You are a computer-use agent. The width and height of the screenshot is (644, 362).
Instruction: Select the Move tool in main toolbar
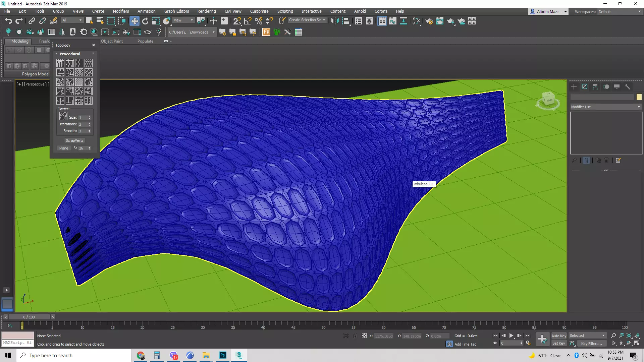tap(134, 21)
